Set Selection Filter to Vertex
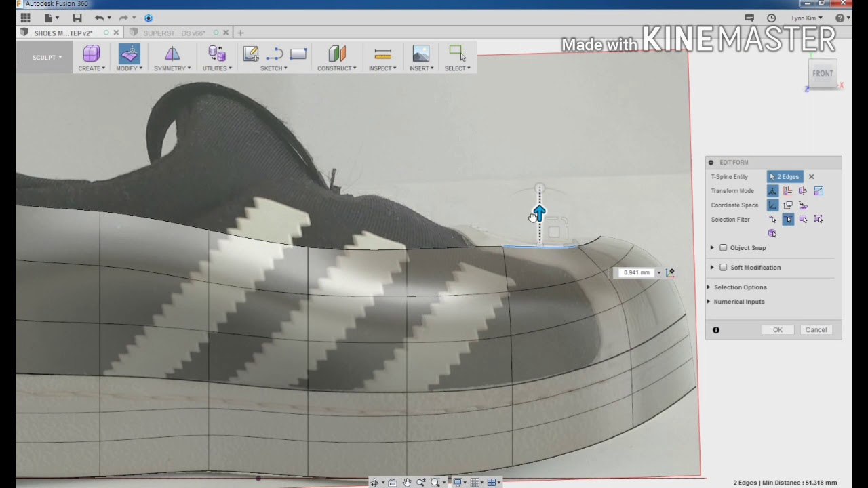This screenshot has height=488, width=868. point(772,220)
